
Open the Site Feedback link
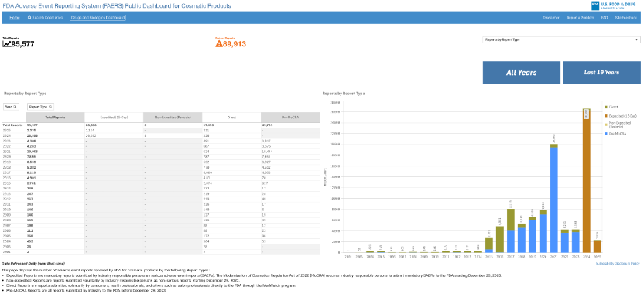(x=626, y=18)
